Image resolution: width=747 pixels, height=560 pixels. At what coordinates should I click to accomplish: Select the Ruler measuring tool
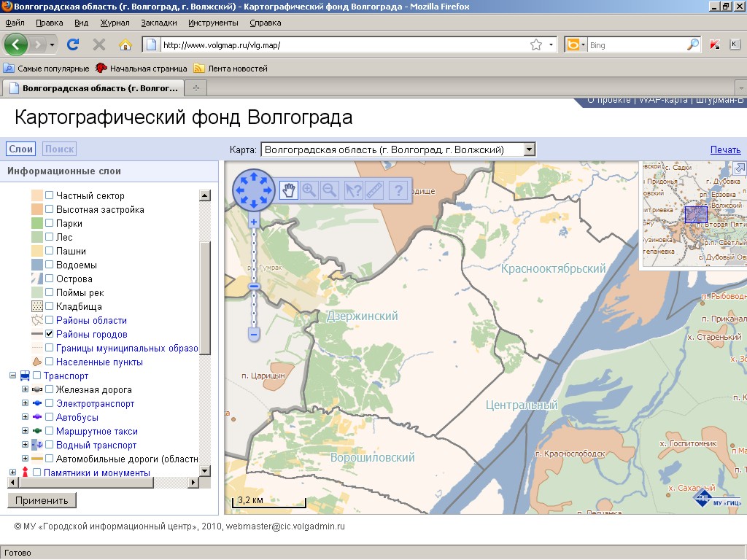(374, 192)
